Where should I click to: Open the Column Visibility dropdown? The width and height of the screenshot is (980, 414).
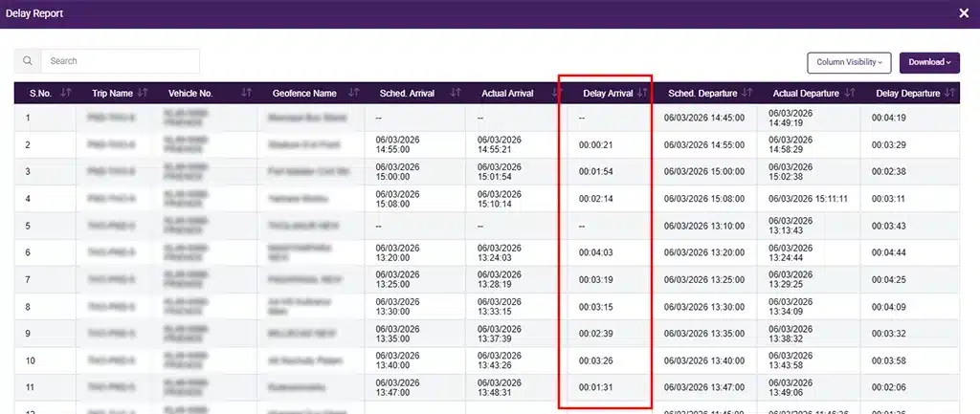pos(849,62)
